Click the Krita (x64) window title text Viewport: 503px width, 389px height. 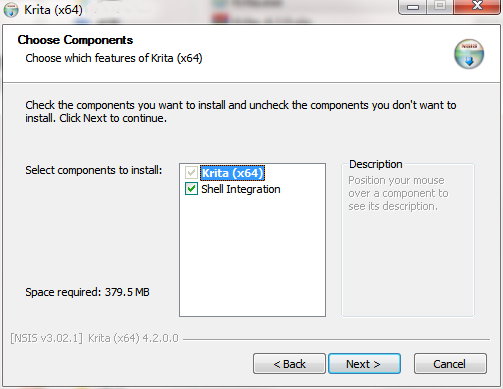point(53,10)
